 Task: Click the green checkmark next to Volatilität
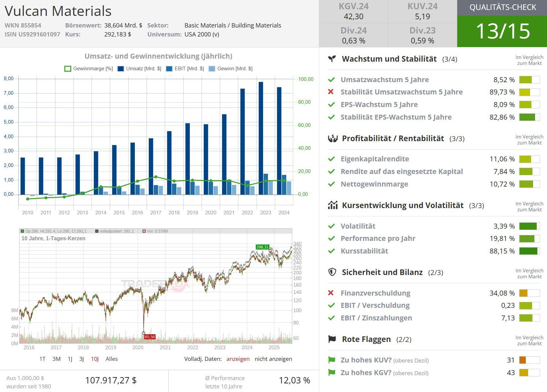point(331,226)
